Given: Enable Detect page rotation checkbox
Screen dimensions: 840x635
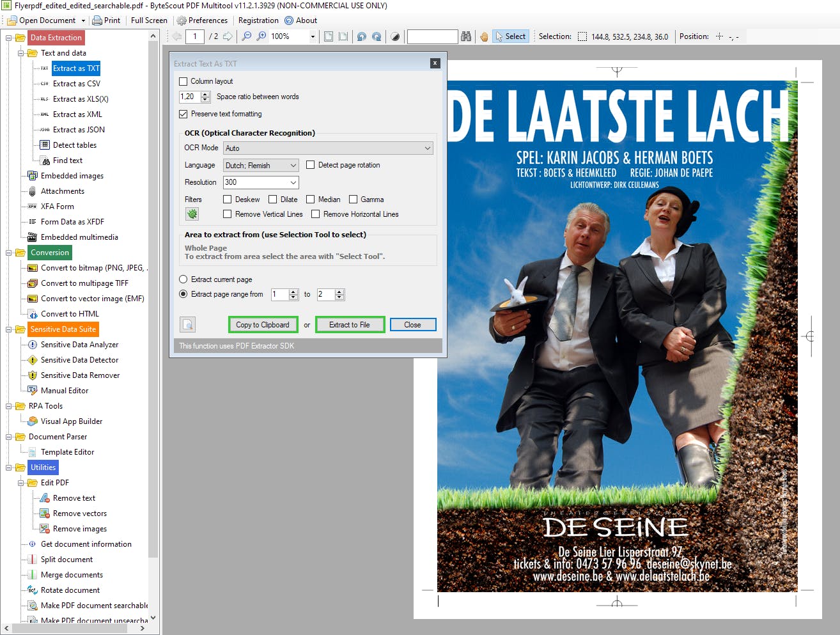Looking at the screenshot, I should 311,165.
